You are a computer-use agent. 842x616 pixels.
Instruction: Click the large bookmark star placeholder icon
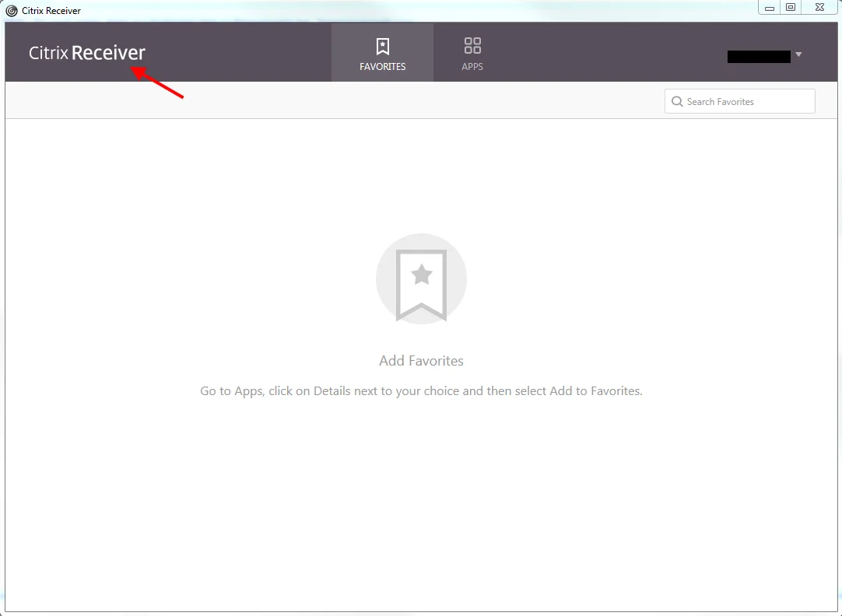point(421,279)
